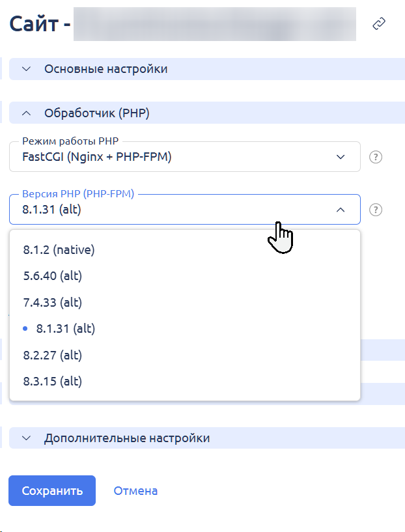Open help icon next to Версия PHP field
The width and height of the screenshot is (405, 532).
[375, 210]
